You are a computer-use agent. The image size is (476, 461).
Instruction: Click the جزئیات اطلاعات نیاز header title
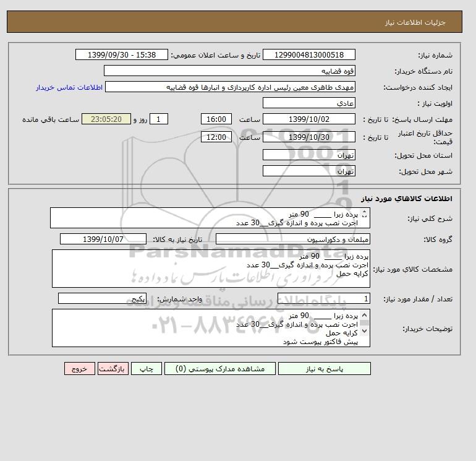415,22
